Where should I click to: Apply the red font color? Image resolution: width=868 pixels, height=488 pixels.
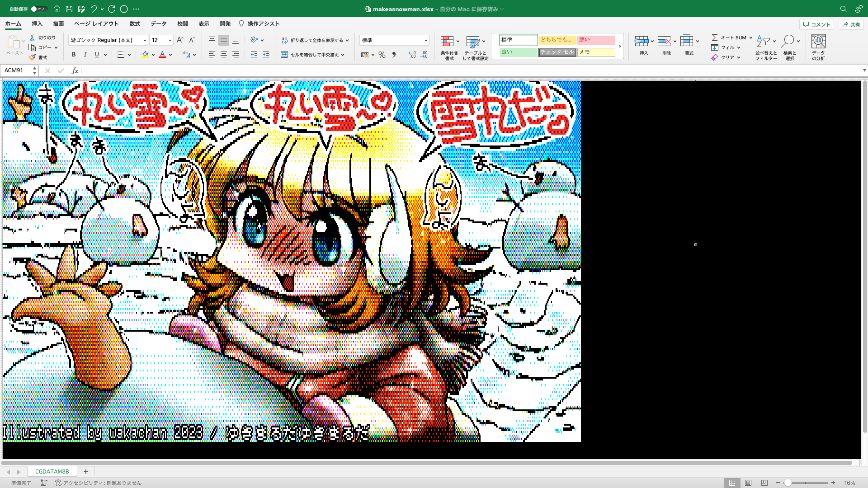162,55
